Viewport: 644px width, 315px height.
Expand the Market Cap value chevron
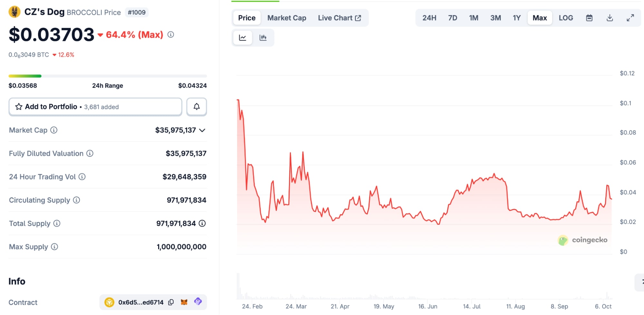point(202,130)
